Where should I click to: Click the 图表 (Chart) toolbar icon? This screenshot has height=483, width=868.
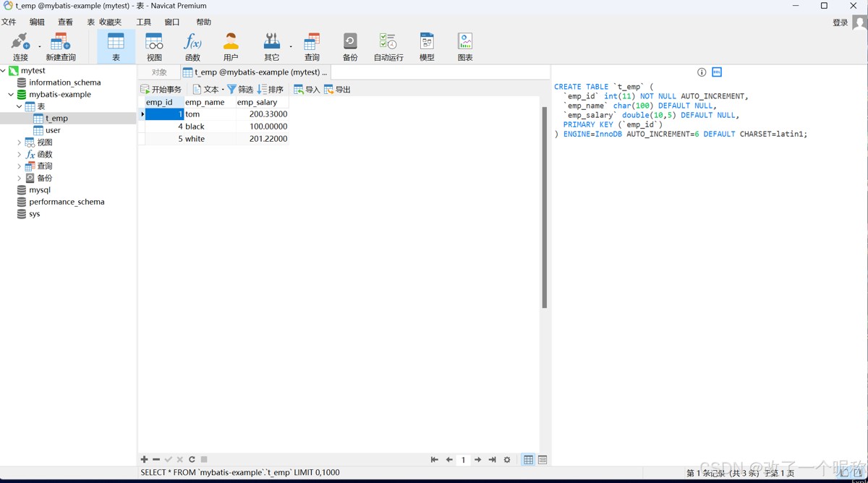[x=465, y=46]
